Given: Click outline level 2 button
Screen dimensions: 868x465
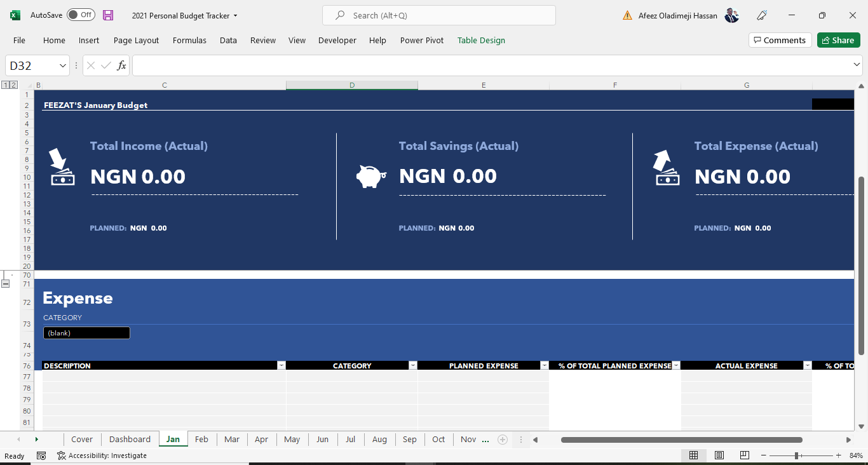Looking at the screenshot, I should coord(13,85).
